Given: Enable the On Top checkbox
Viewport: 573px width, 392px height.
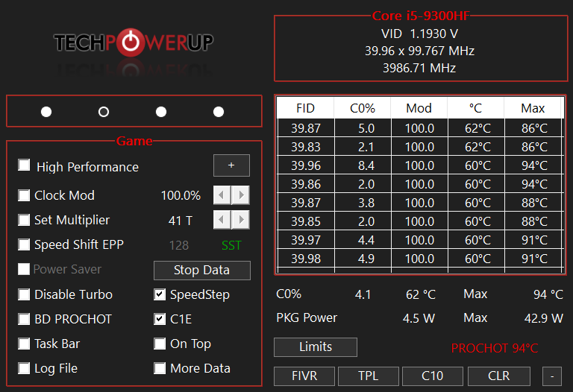Looking at the screenshot, I should [160, 344].
